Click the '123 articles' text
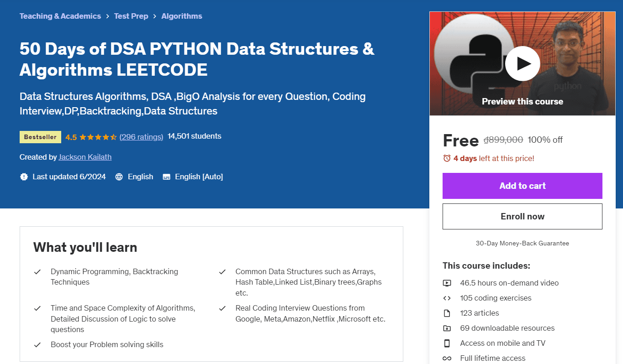Viewport: 623px width, 364px height. point(480,313)
